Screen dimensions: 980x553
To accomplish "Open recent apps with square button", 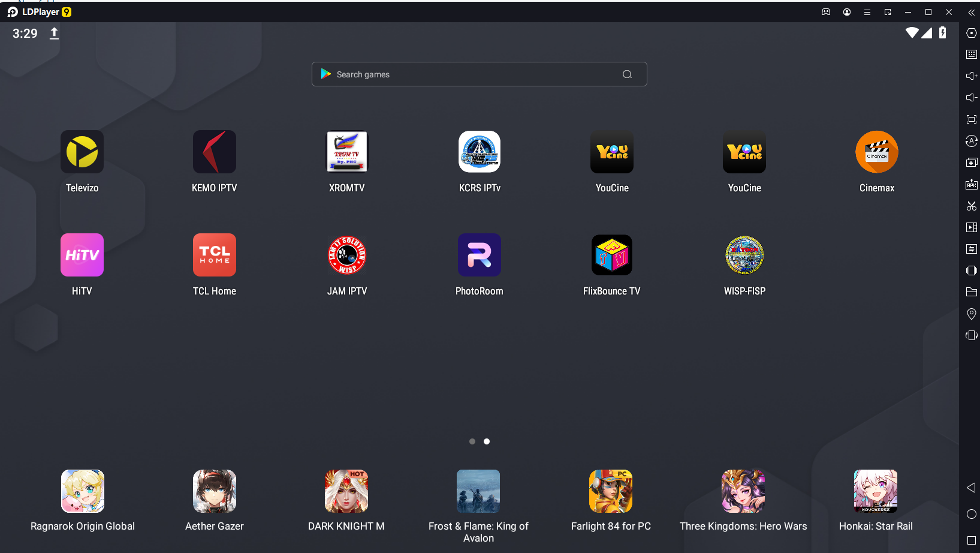I will tap(972, 540).
